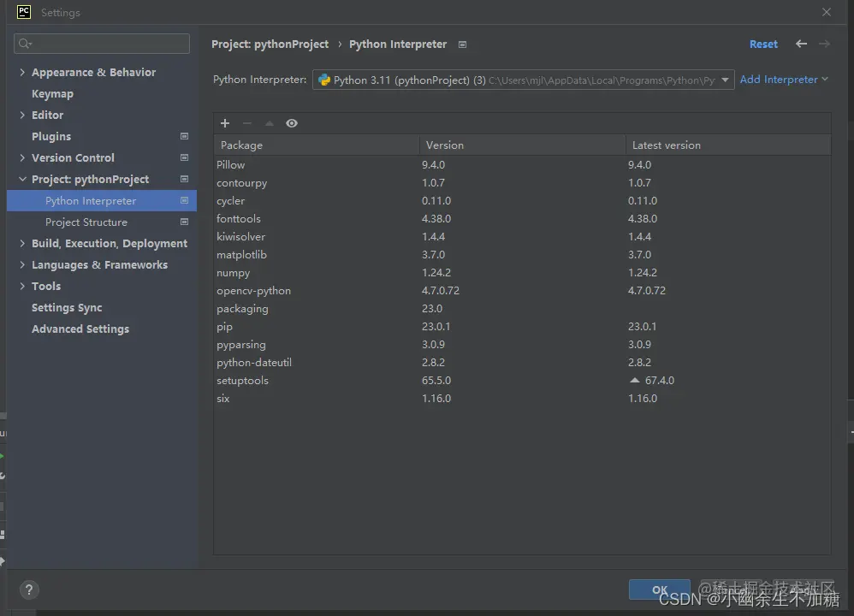This screenshot has width=854, height=616.
Task: Sort by Package column header
Action: [317, 145]
